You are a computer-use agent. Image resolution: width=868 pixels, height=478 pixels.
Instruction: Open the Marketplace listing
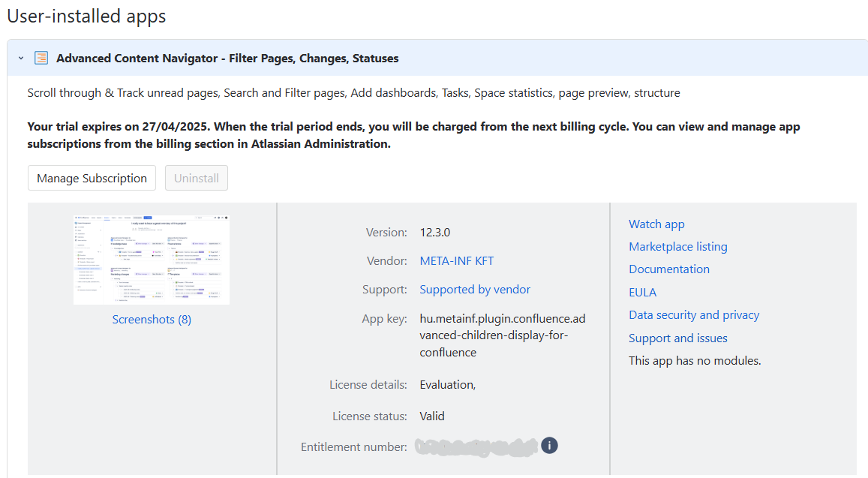click(677, 246)
